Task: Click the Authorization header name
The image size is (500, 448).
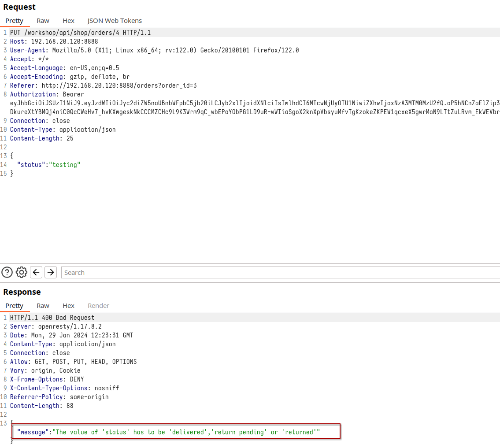Action: (33, 94)
